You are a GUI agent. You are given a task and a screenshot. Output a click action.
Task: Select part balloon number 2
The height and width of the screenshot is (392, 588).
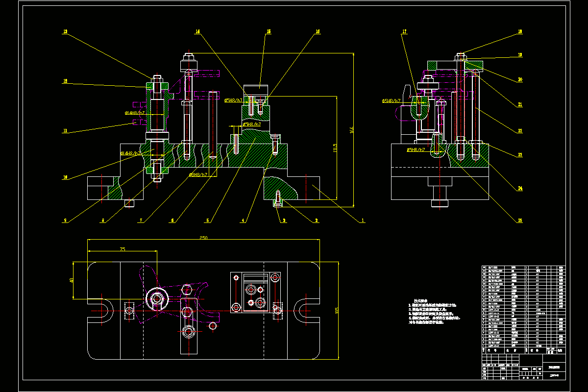(317, 220)
